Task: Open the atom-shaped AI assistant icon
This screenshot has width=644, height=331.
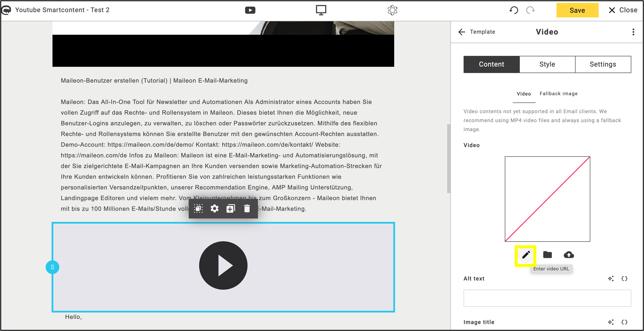Action: point(392,10)
